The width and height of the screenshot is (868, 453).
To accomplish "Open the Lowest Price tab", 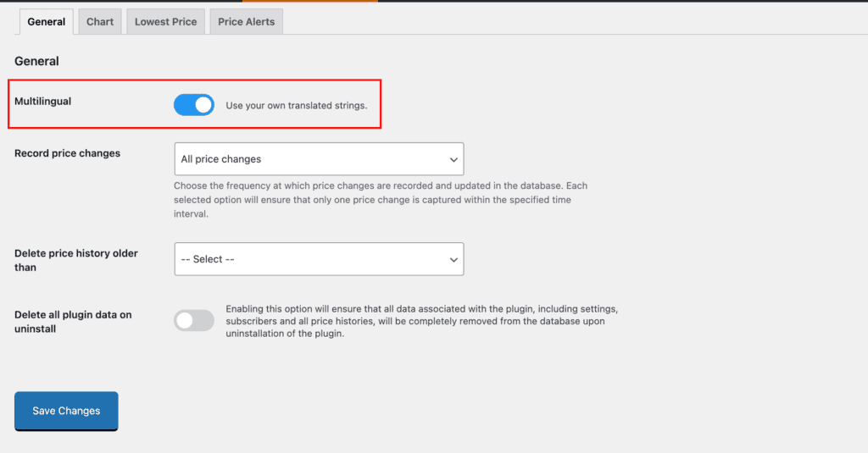I will (165, 22).
